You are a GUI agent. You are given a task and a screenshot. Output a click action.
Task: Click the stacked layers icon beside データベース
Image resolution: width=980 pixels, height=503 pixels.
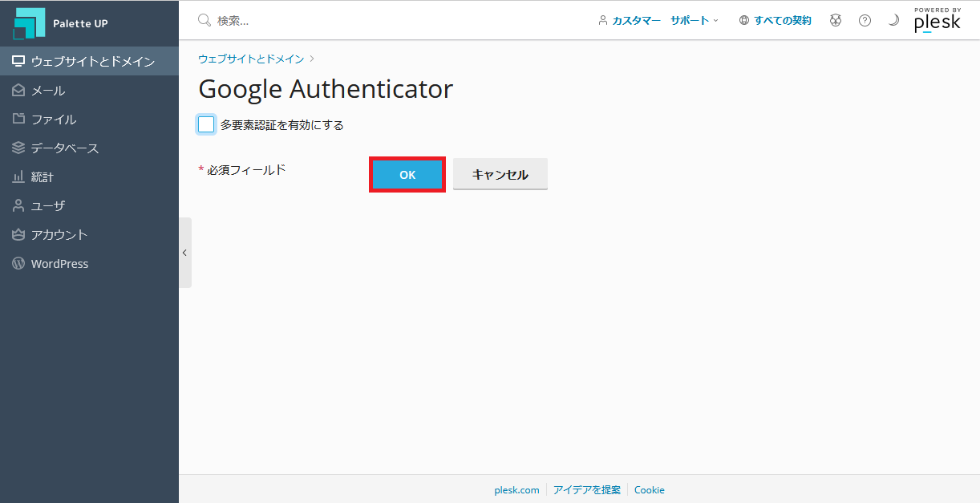(x=18, y=148)
